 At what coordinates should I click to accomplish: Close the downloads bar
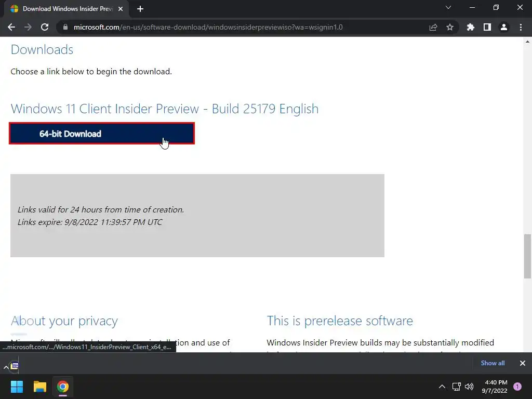pos(523,363)
